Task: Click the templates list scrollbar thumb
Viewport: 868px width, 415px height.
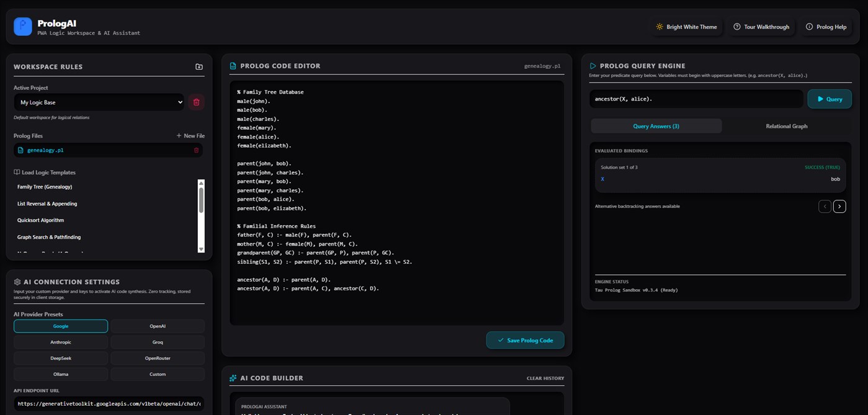Action: tap(201, 200)
